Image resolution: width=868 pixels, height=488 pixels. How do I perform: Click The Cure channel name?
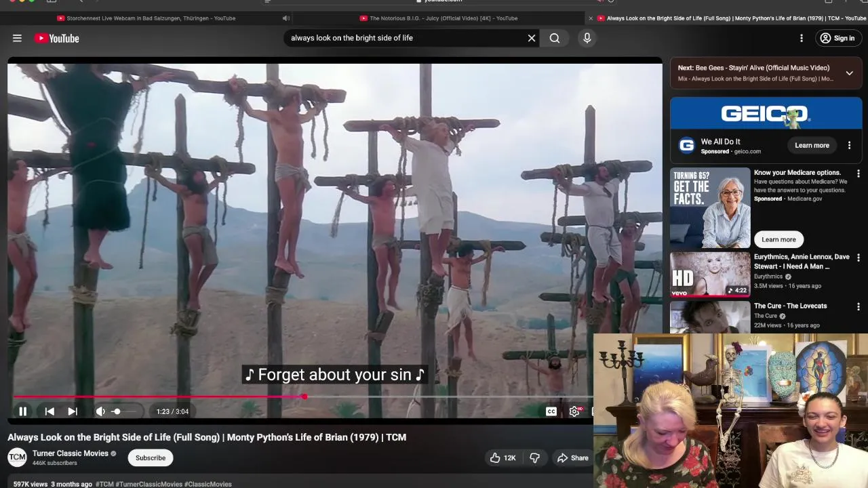[x=766, y=316]
